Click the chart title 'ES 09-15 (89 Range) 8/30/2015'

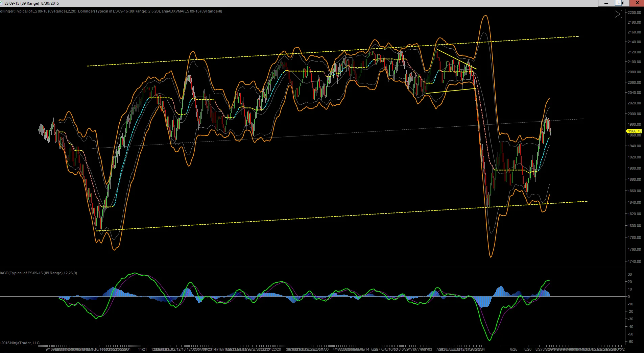point(31,3)
